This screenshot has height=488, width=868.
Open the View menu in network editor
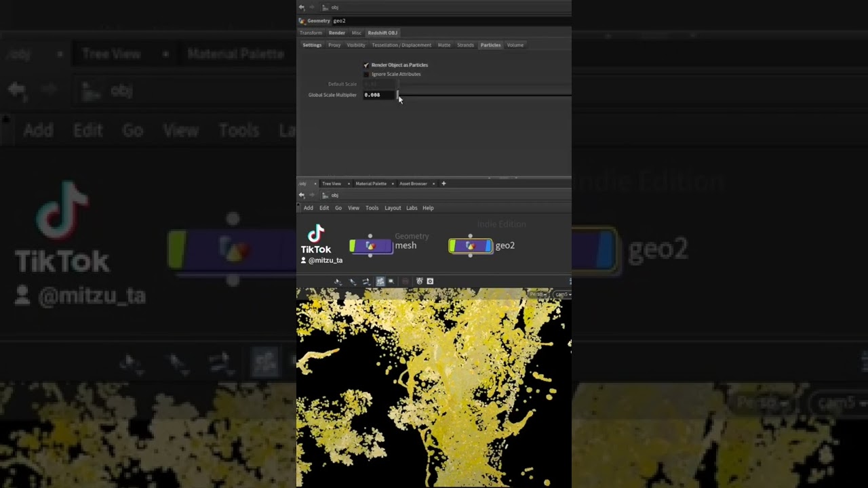[x=354, y=208]
